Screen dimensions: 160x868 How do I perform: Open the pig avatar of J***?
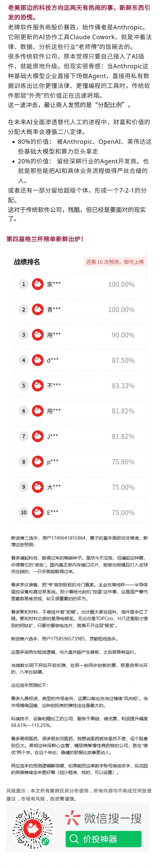tap(38, 436)
